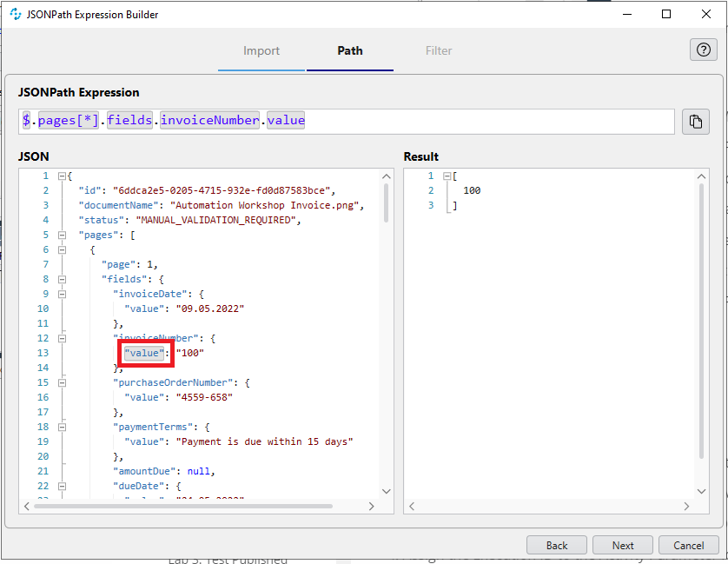Collapse the Result array on line 1
The width and height of the screenshot is (728, 564).
[x=447, y=176]
